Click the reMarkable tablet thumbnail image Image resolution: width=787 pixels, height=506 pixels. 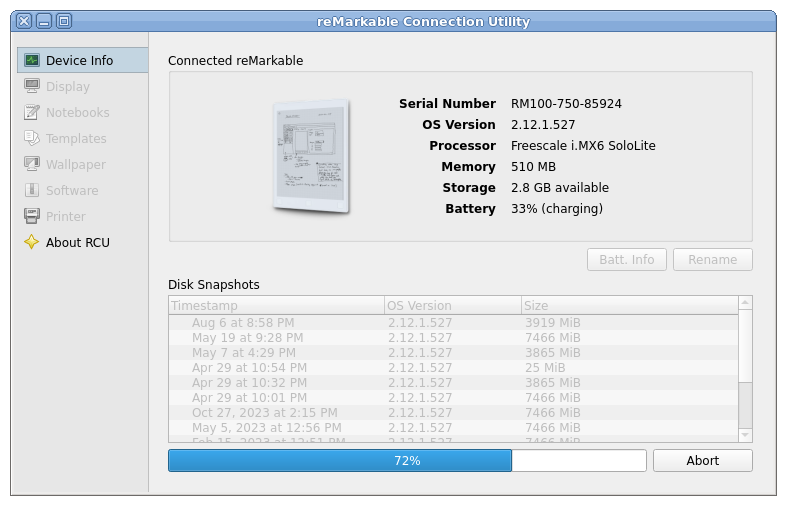coord(311,156)
